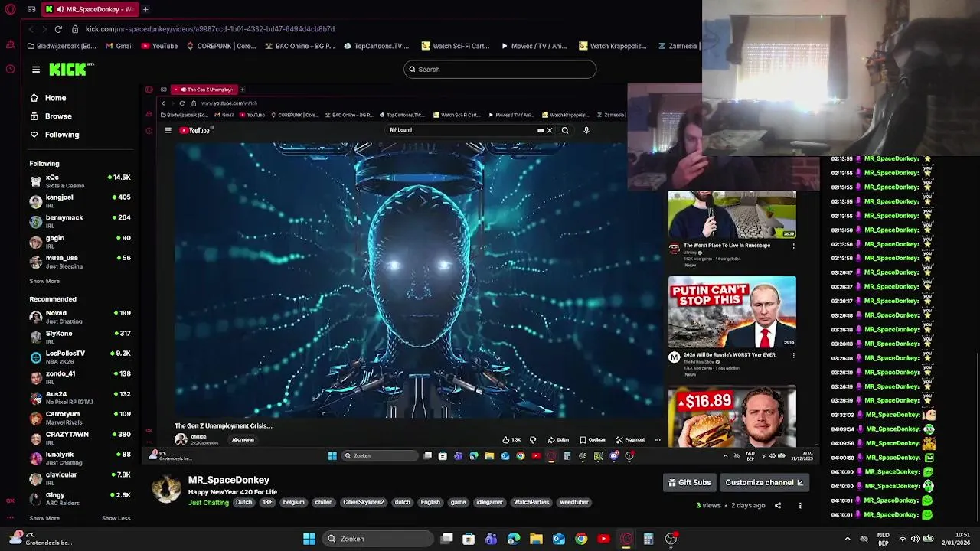Expand Show More under Recommended list

click(x=44, y=518)
